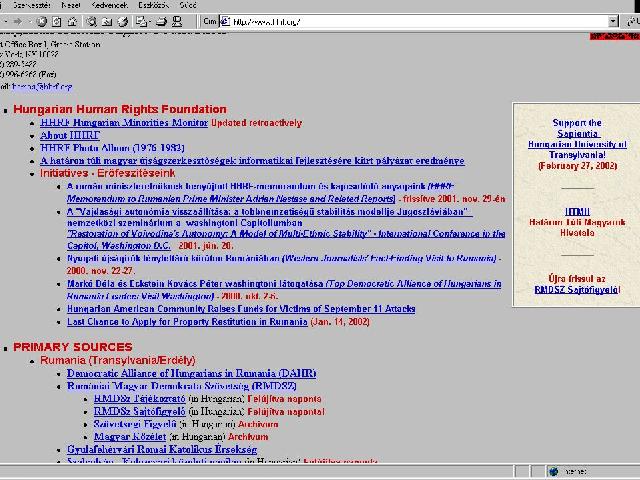
Task: Open the Mail toolbar icon
Action: (141, 22)
